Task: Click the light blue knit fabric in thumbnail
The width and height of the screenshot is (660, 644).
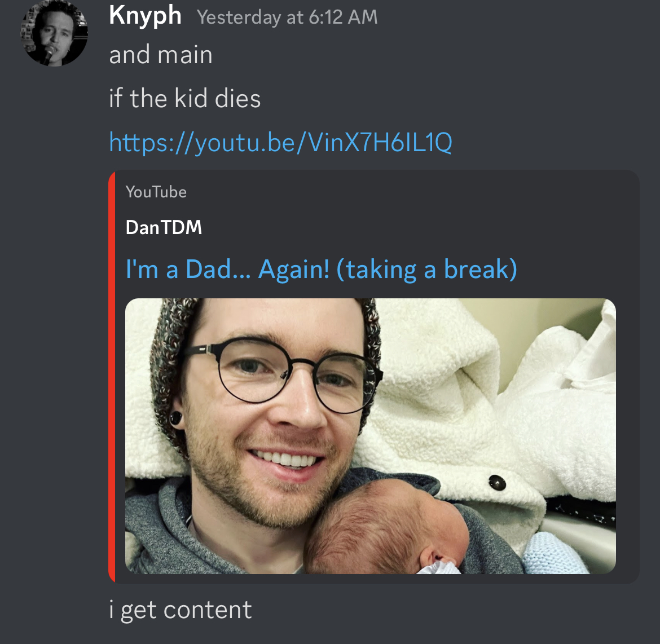Action: (x=556, y=553)
